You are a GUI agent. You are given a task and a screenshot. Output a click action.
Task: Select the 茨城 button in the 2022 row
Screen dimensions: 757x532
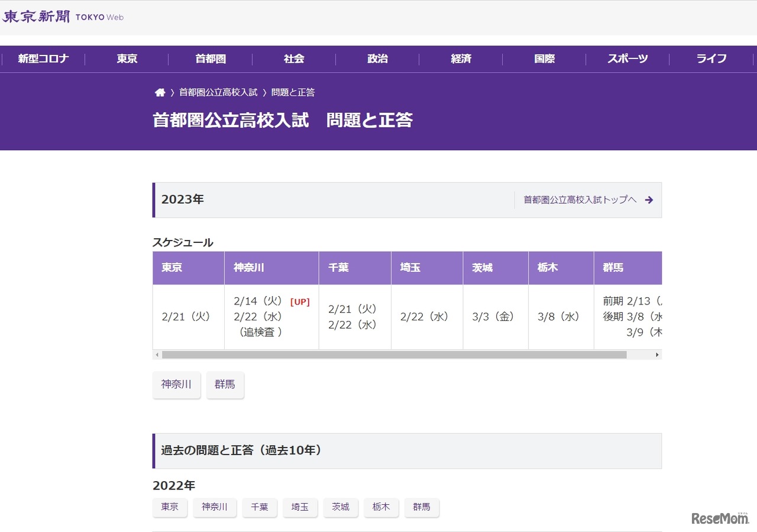coord(341,507)
